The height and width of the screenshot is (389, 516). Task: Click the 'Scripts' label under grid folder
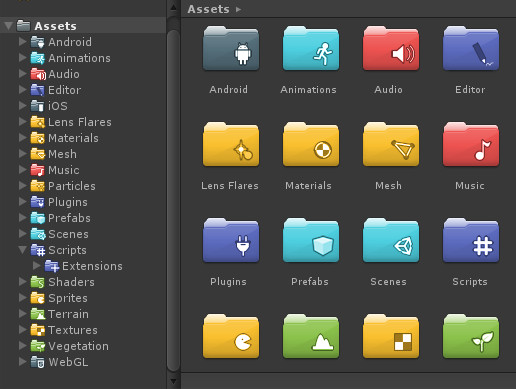click(470, 282)
